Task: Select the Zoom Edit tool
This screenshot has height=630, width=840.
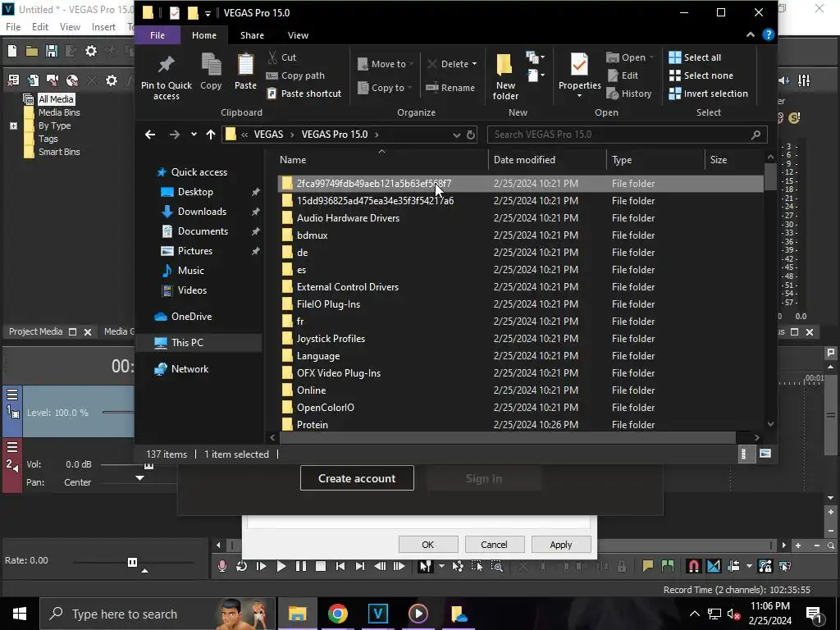Action: click(496, 566)
